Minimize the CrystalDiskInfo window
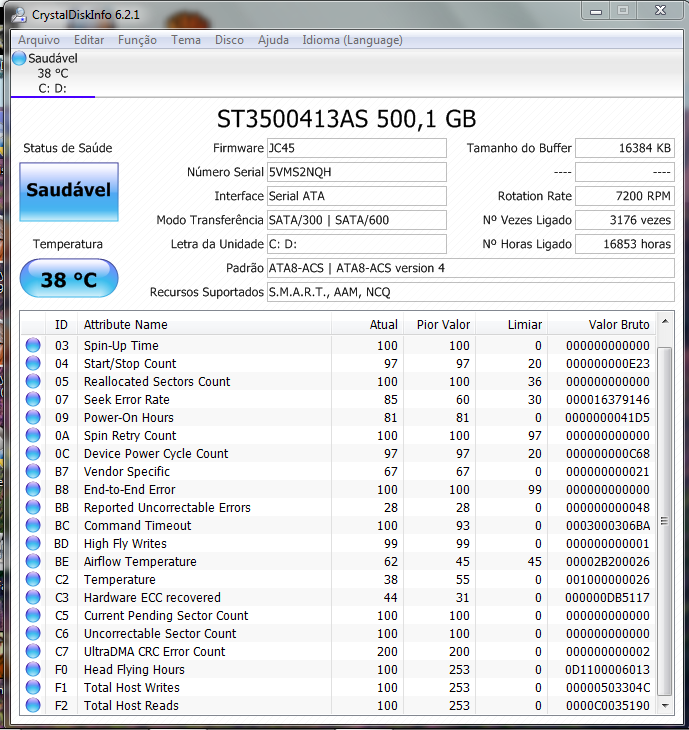Viewport: 689px width, 730px height. point(596,11)
